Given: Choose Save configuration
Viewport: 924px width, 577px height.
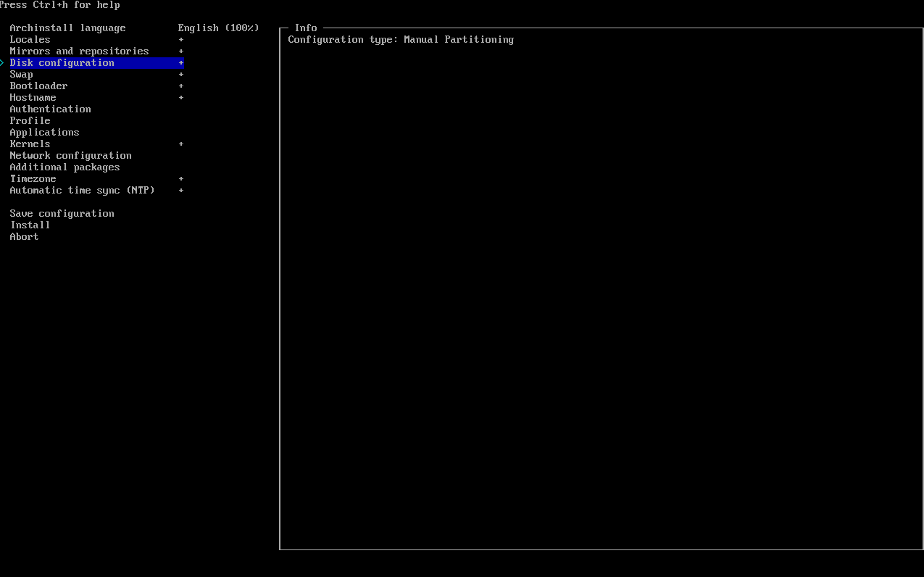Looking at the screenshot, I should (62, 213).
